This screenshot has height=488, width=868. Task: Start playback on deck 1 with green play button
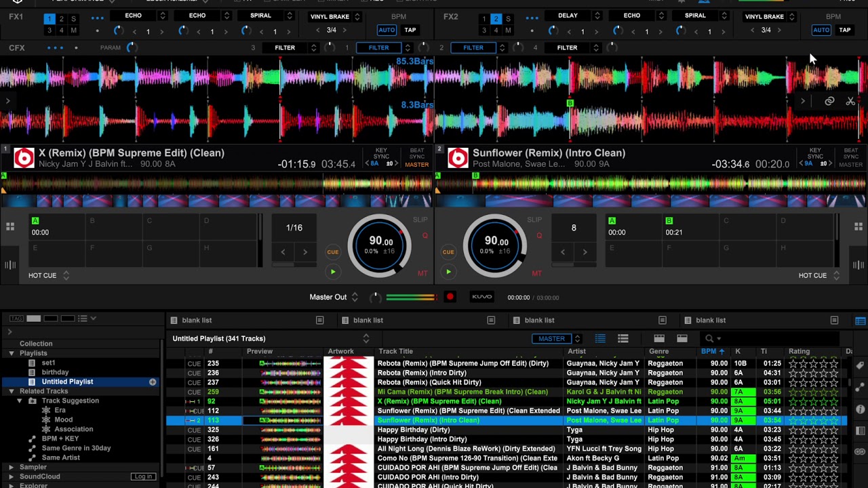pos(333,272)
